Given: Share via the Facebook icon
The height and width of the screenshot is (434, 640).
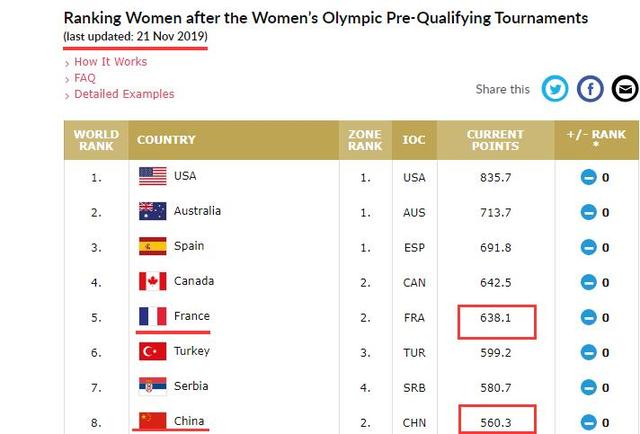Looking at the screenshot, I should coord(590,89).
